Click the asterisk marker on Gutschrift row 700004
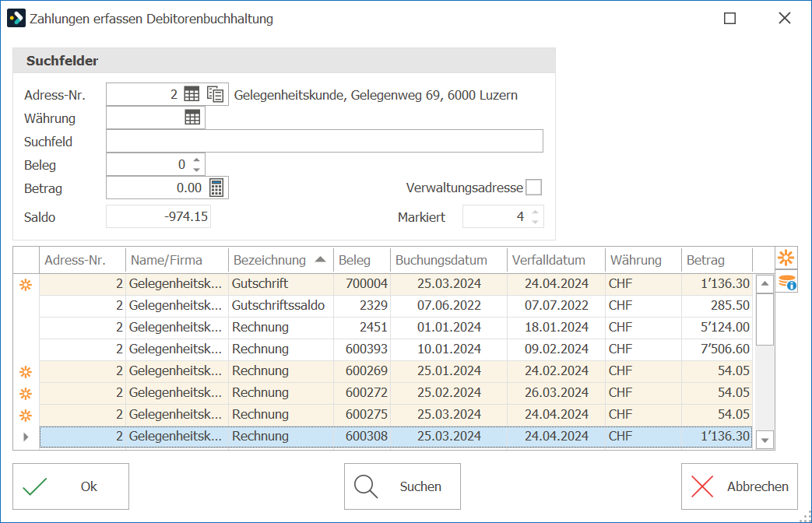The width and height of the screenshot is (812, 523). (26, 285)
